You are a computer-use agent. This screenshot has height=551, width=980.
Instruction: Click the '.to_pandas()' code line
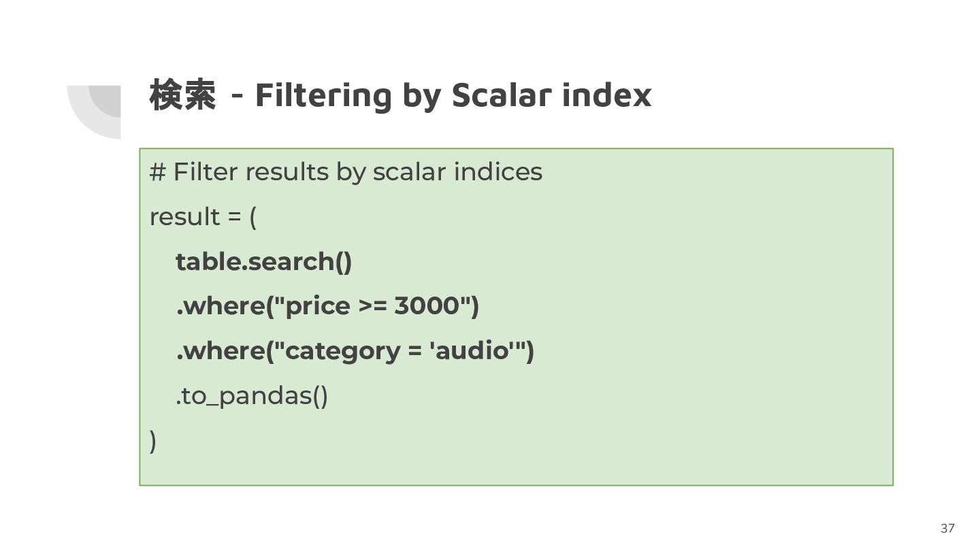(x=252, y=396)
